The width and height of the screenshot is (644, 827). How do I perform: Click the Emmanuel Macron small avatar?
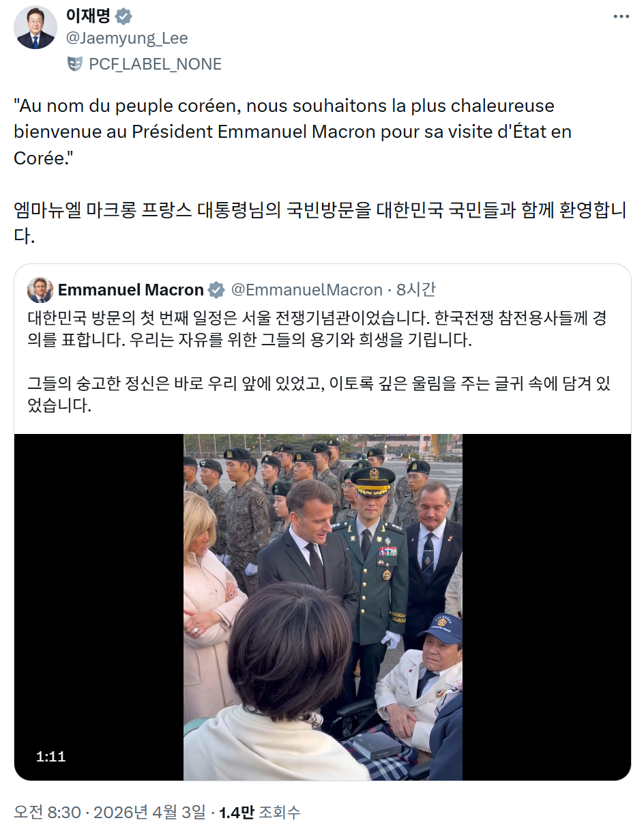pos(40,290)
